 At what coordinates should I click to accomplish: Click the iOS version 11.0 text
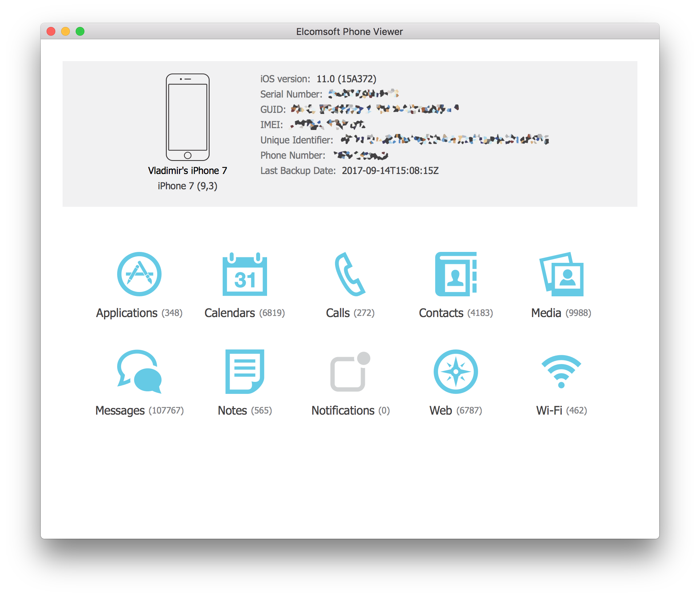pos(346,79)
